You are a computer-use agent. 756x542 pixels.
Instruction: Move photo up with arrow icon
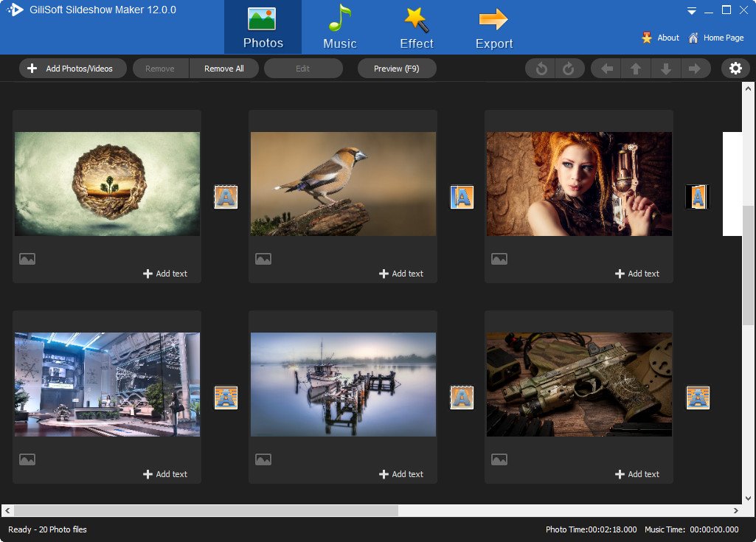635,69
